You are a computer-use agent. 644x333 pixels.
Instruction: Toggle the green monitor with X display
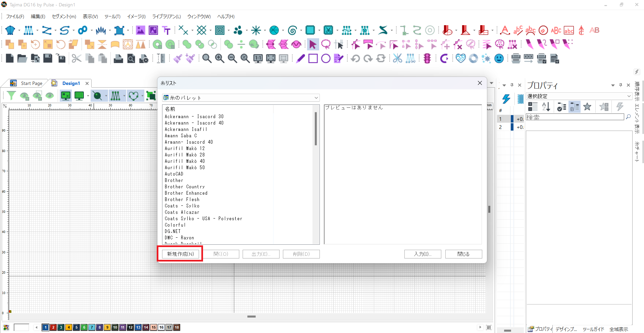tap(66, 96)
